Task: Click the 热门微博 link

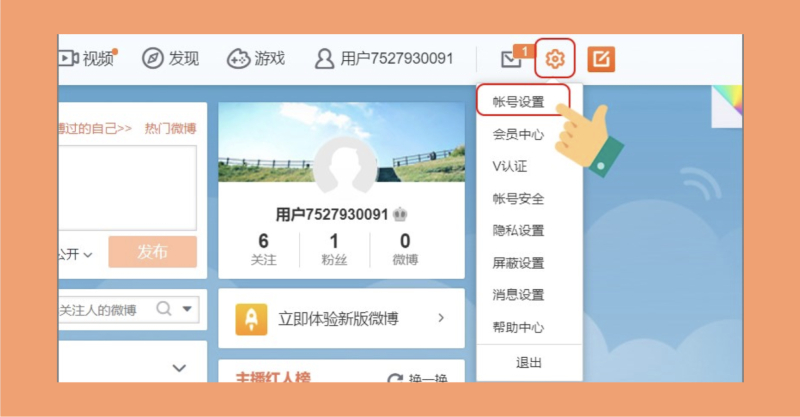Action: pos(170,128)
